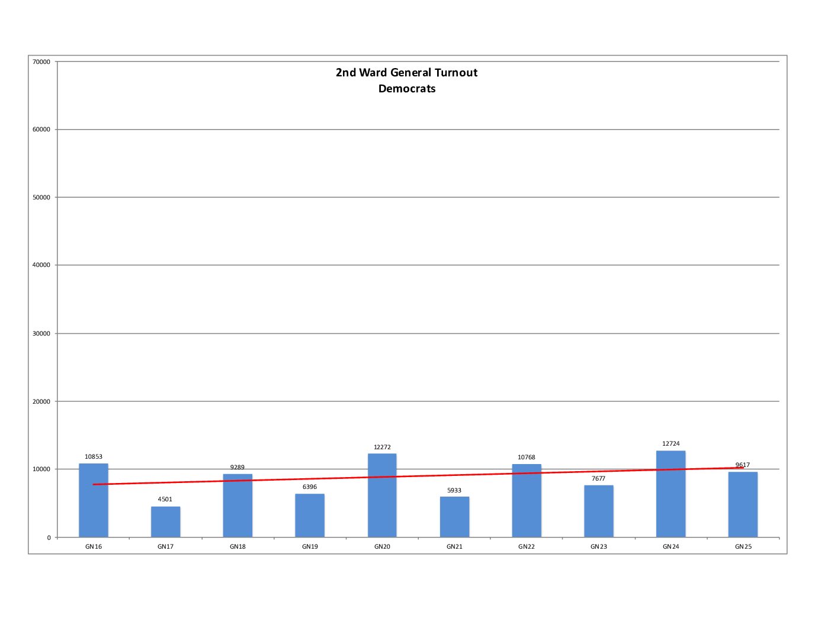Select the 5933 data label

tap(454, 491)
